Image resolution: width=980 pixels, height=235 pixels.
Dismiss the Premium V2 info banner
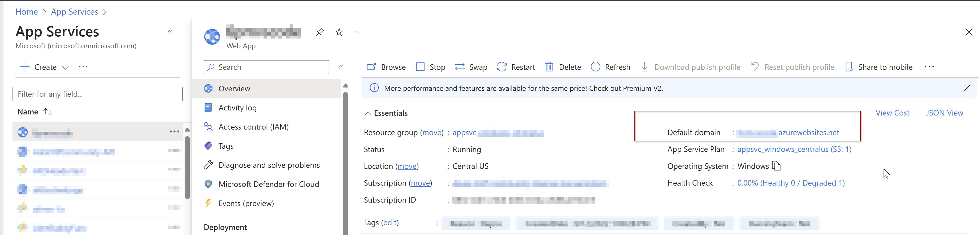pyautogui.click(x=967, y=88)
